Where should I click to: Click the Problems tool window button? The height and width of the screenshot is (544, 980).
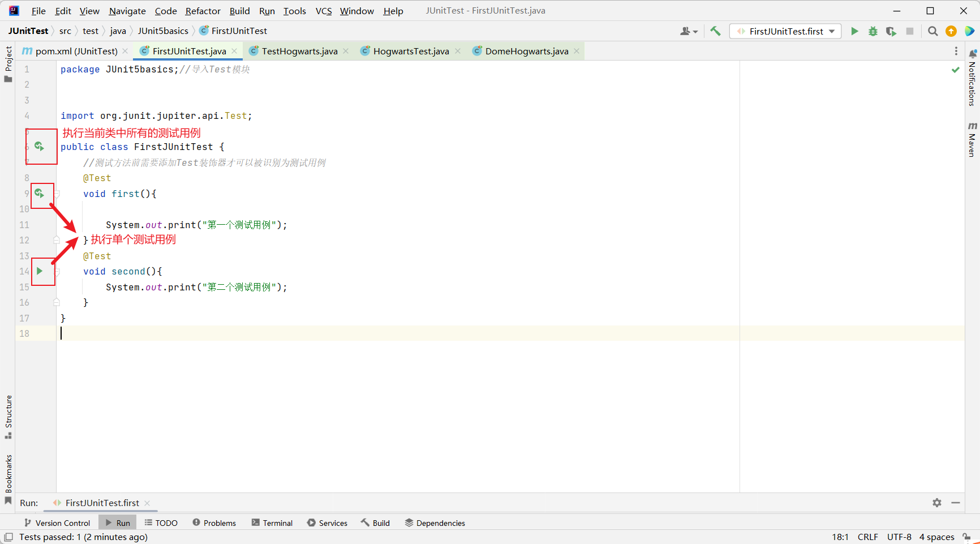coord(214,523)
